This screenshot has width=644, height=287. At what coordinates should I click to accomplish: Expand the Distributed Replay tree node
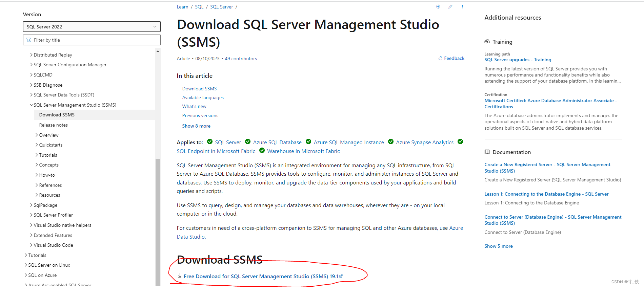coord(31,55)
